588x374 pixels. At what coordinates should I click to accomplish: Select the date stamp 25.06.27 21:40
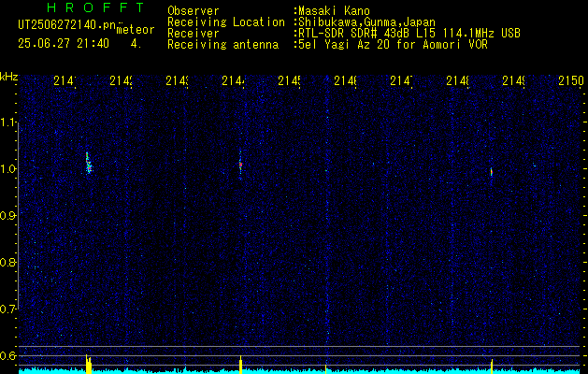point(64,44)
